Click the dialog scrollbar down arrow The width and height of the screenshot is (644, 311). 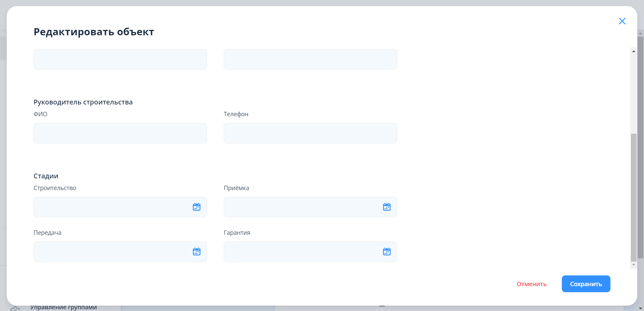coord(634,265)
